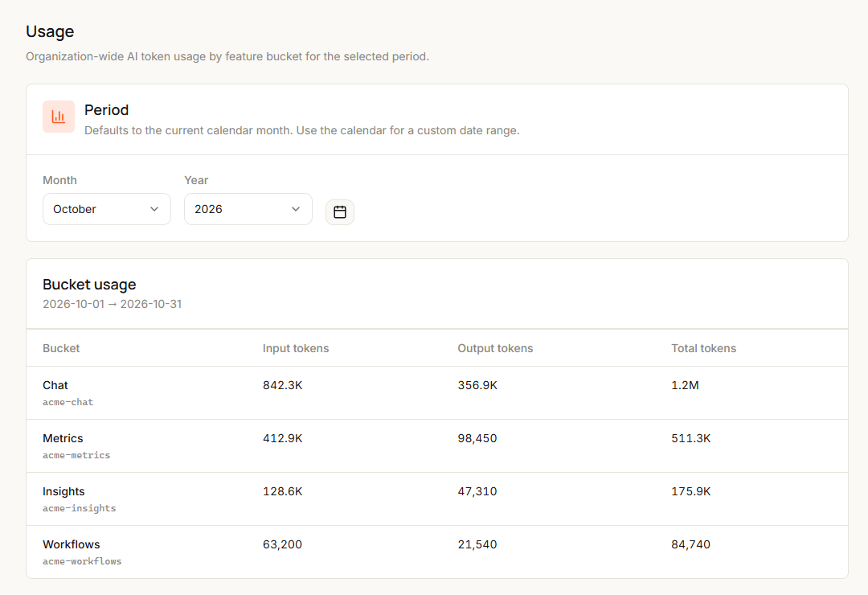Click the 412.9K input tokens value
Viewport: 868px width, 595px height.
pyautogui.click(x=282, y=438)
